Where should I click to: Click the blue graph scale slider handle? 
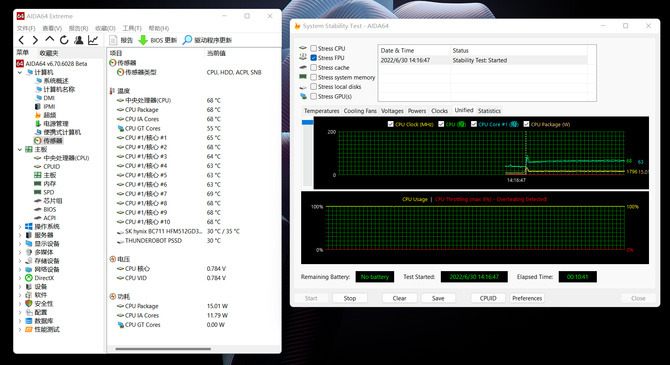pos(307,122)
